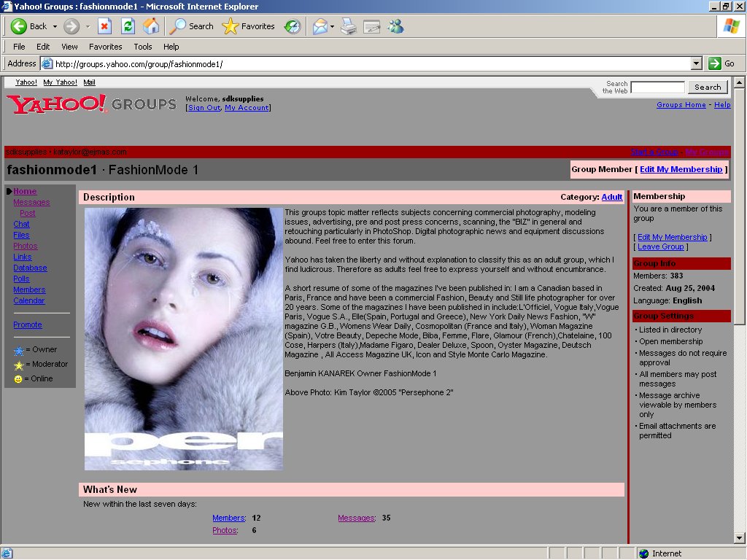Open the Search magnifier toolbar button

tap(192, 26)
